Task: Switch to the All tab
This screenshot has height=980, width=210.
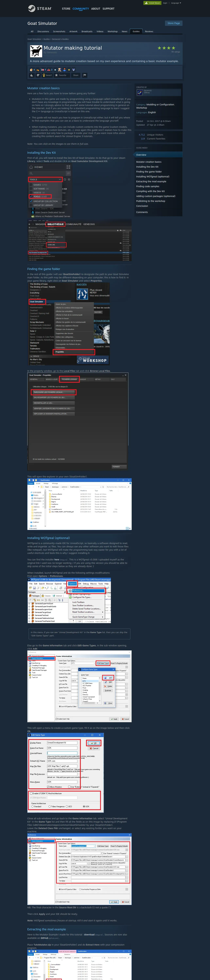Action: point(32,32)
